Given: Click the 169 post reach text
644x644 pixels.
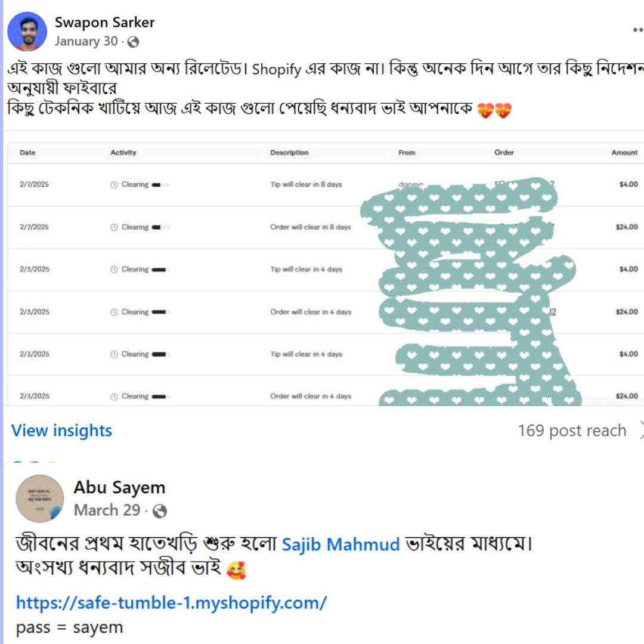Looking at the screenshot, I should [572, 431].
